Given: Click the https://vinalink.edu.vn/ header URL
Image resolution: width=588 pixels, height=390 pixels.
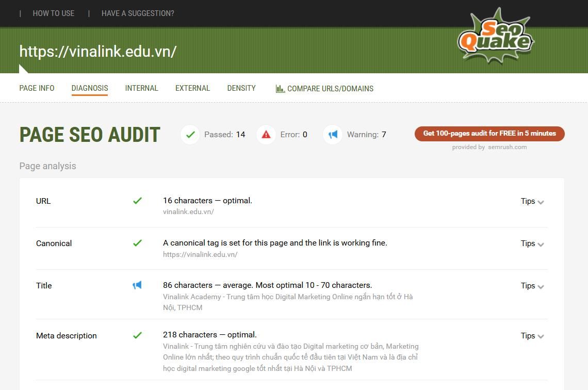Looking at the screenshot, I should point(98,52).
